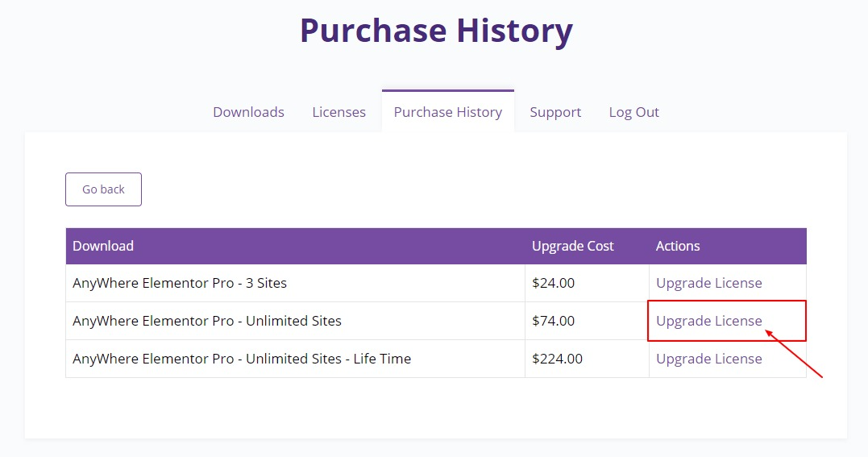Click the Purchase History page heading
Screen dimensions: 868x457
click(x=436, y=31)
